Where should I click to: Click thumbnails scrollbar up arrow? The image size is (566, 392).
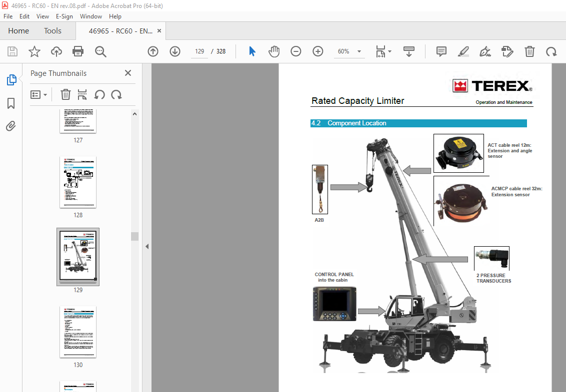134,114
